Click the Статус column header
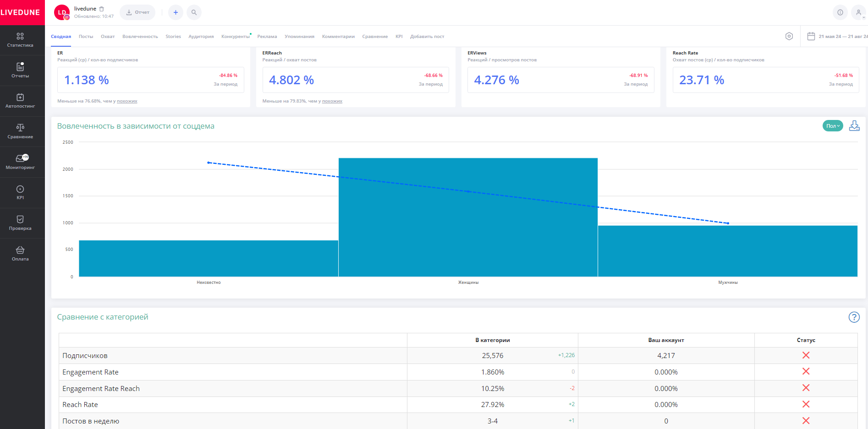The height and width of the screenshot is (429, 868). coord(806,340)
